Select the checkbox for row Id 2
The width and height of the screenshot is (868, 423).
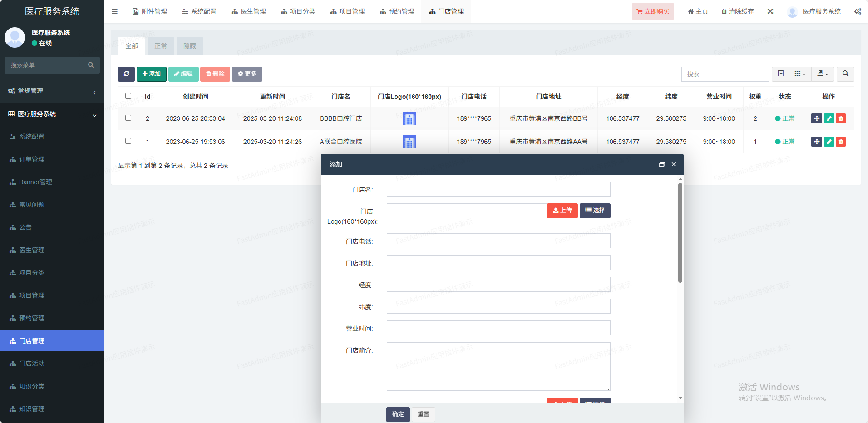(x=128, y=118)
